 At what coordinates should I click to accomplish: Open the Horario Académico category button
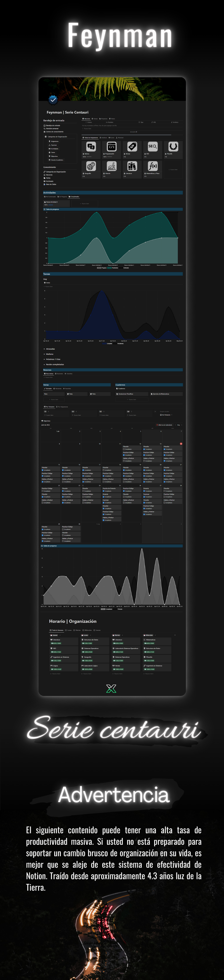[56, 160]
